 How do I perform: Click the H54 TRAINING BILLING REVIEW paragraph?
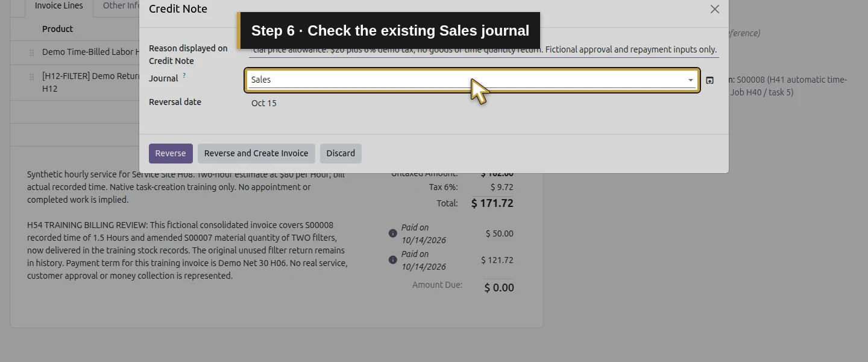pos(187,250)
